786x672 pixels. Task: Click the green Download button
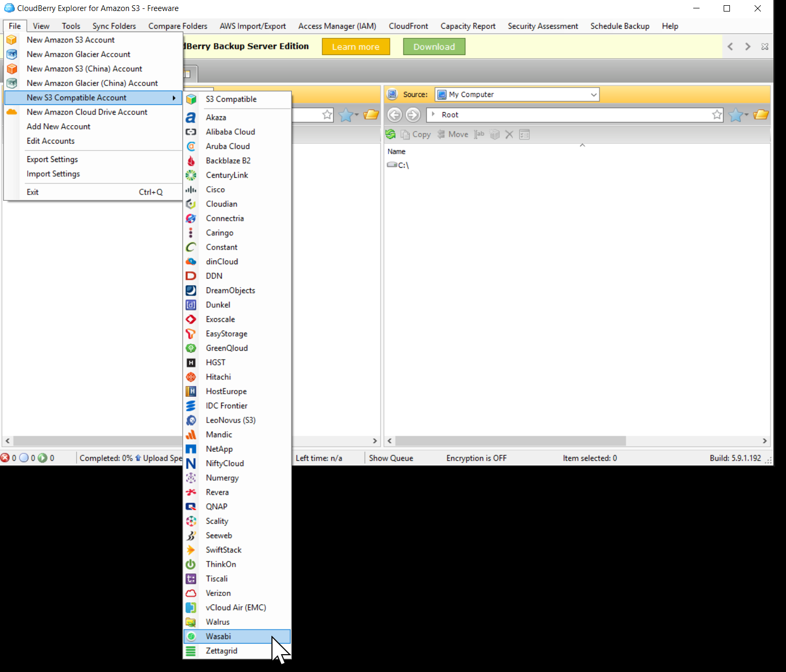(x=434, y=47)
